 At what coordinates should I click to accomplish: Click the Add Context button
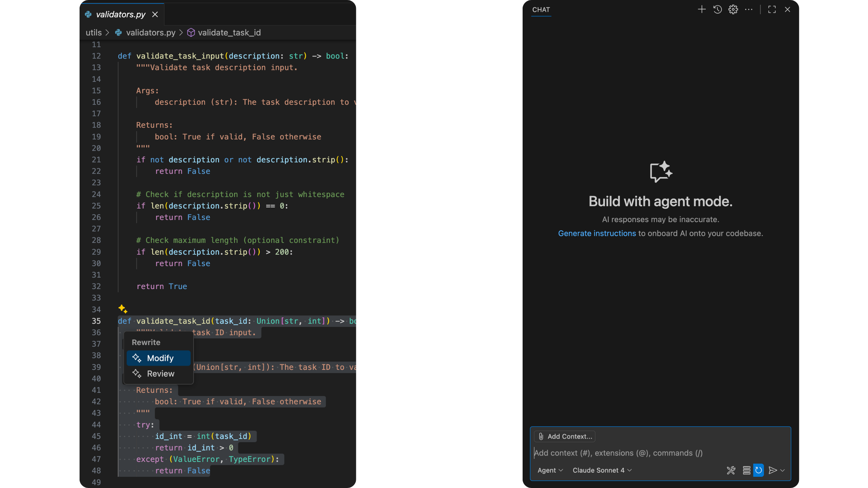pyautogui.click(x=565, y=436)
